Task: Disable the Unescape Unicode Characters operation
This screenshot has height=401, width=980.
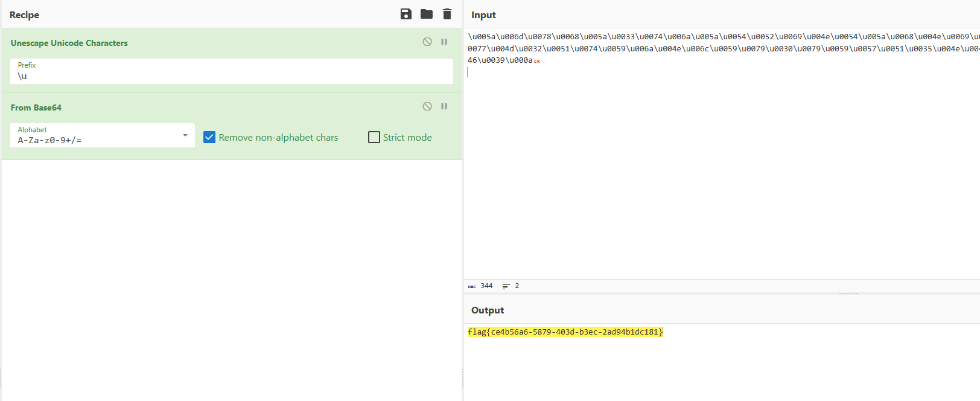Action: click(x=427, y=42)
